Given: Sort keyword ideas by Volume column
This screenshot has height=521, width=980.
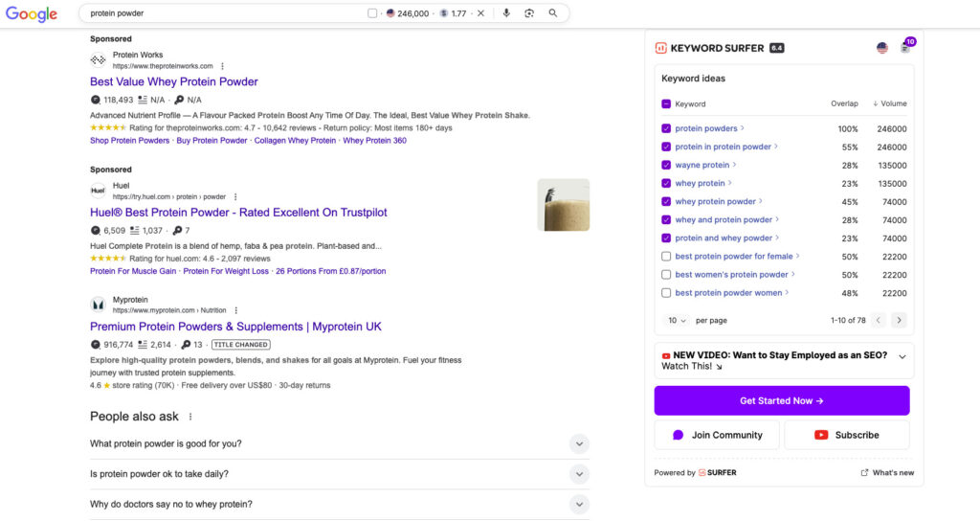Looking at the screenshot, I should coord(890,103).
